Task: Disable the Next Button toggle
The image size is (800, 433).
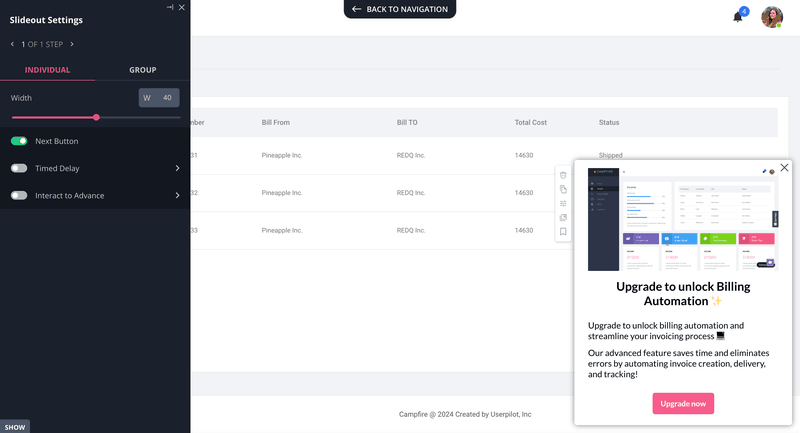Action: pos(19,141)
